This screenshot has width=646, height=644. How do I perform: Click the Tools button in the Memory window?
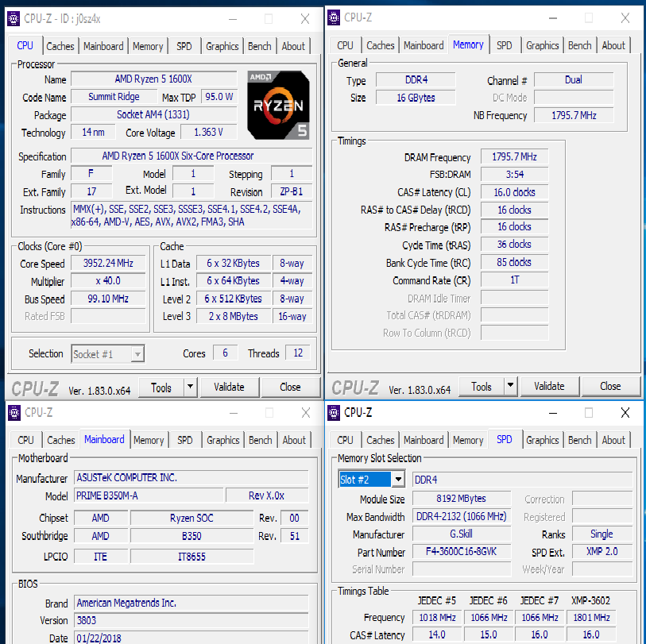pyautogui.click(x=482, y=386)
